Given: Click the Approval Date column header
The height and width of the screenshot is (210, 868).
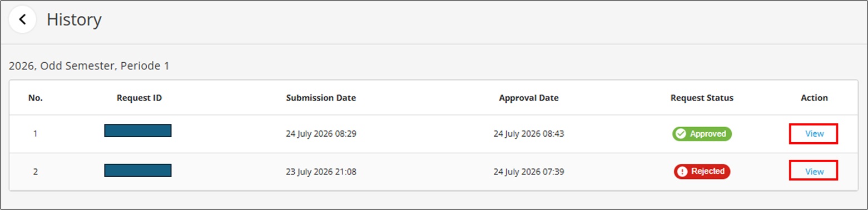Looking at the screenshot, I should [x=529, y=98].
